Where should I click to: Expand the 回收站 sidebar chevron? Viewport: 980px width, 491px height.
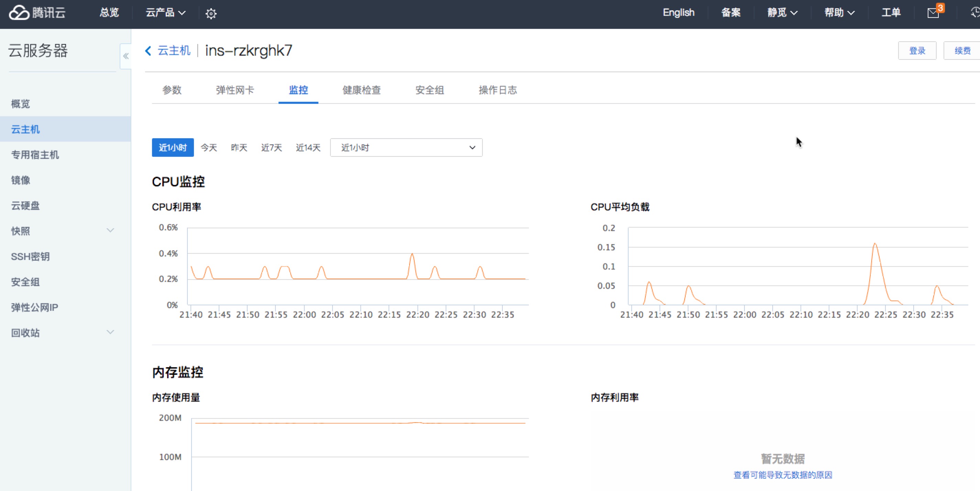click(110, 332)
